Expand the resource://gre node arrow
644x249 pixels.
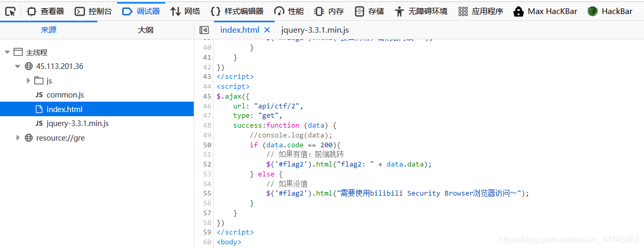pos(18,137)
